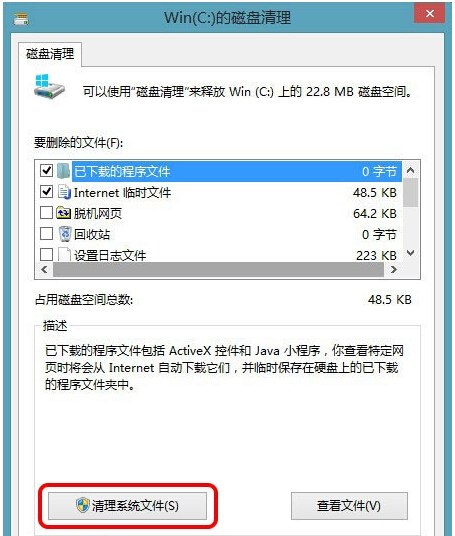Click the horizontal scroll left arrow
This screenshot has width=455, height=536.
tap(44, 270)
